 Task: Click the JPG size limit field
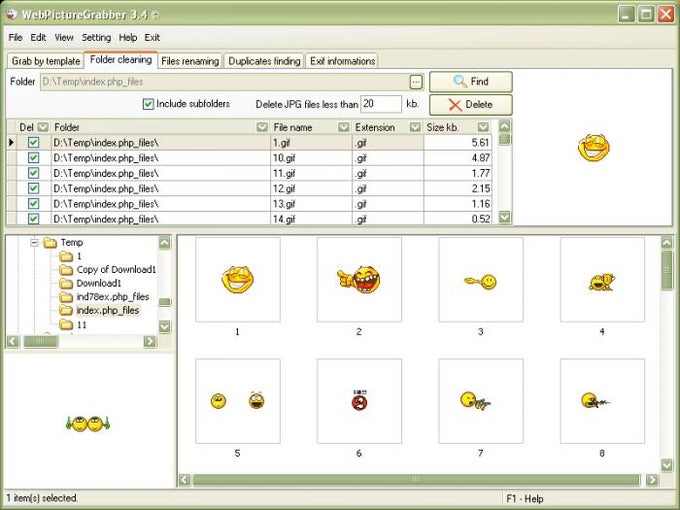[x=381, y=104]
